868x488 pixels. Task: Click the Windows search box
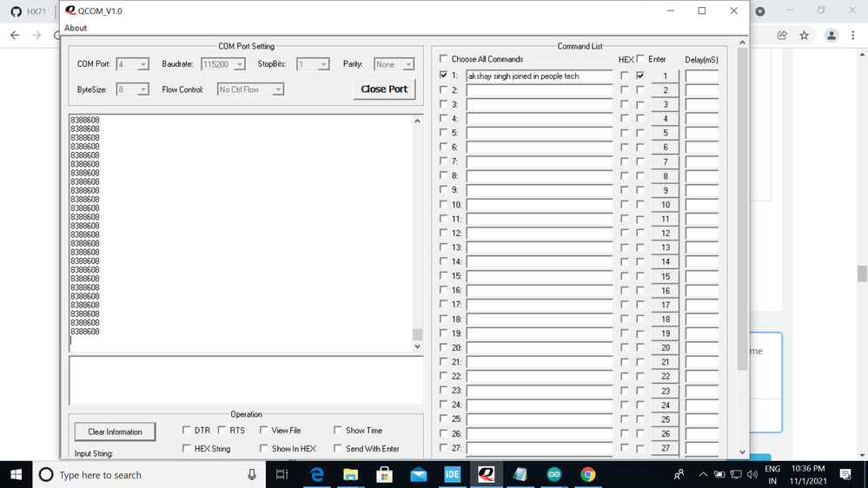[x=149, y=475]
